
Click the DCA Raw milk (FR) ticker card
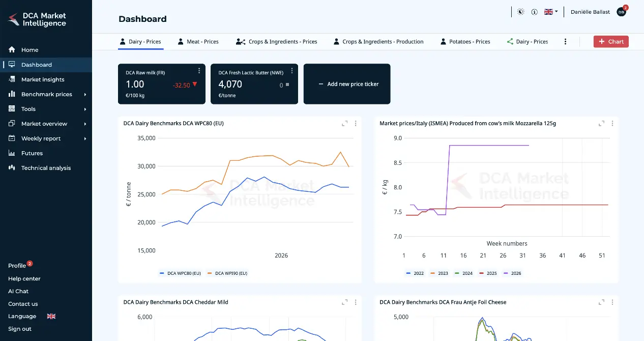(162, 84)
